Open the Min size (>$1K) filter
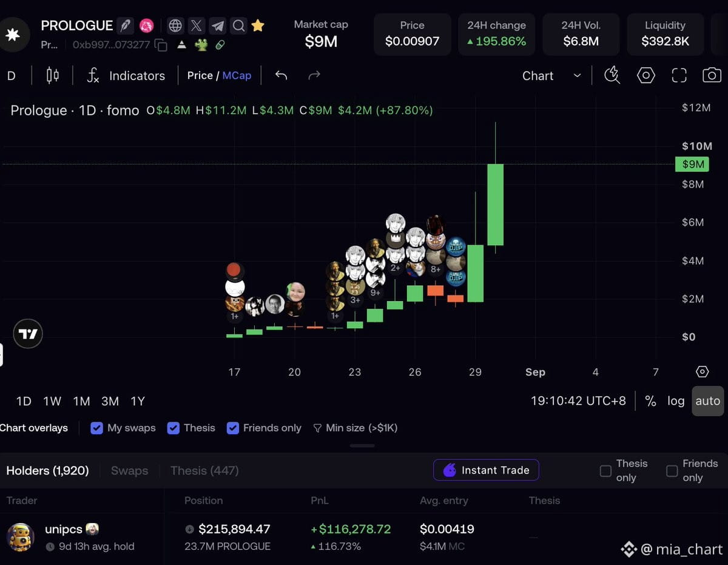The height and width of the screenshot is (565, 728). (356, 428)
